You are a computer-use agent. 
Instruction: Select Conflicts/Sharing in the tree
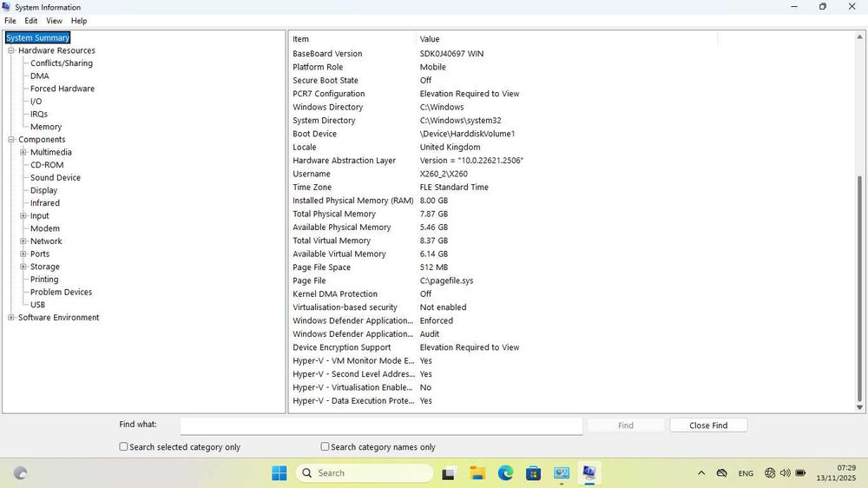coord(62,63)
